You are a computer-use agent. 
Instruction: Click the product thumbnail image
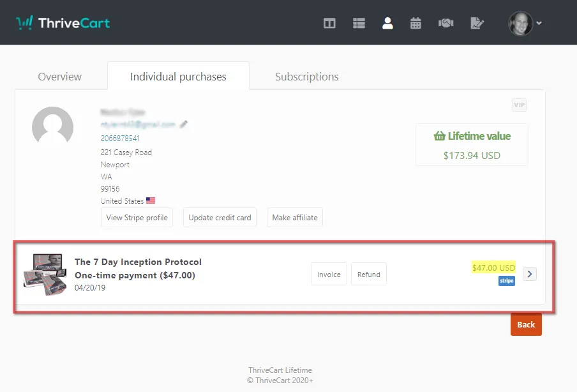(x=45, y=275)
